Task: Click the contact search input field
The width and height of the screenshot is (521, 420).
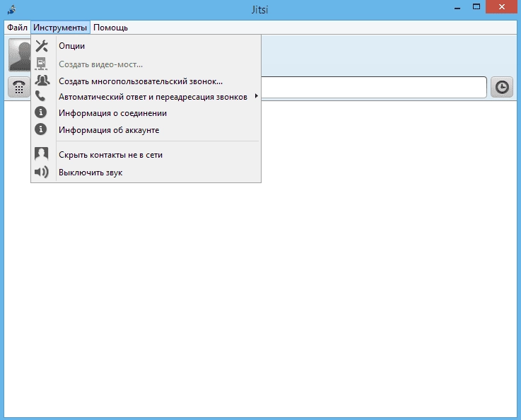Action: [x=374, y=87]
